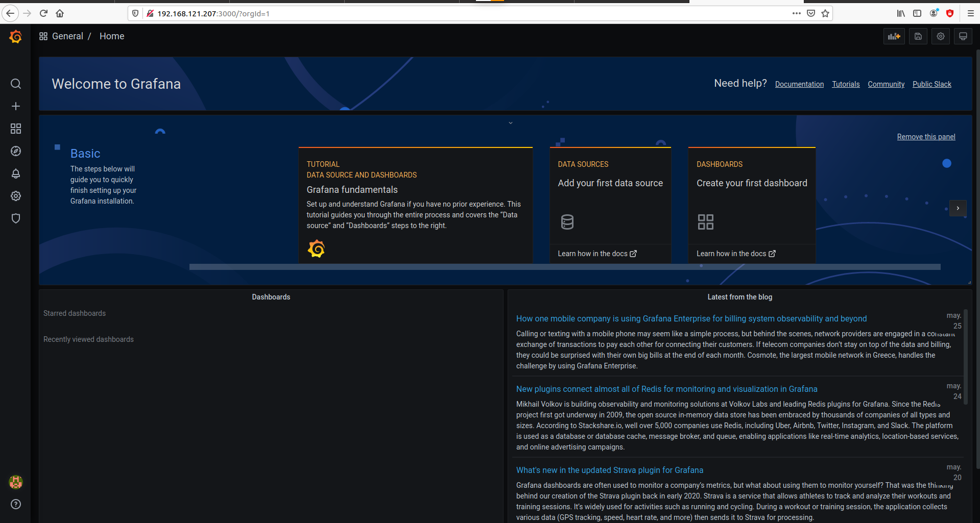Open the Alerting bell icon
The width and height of the screenshot is (980, 523).
[16, 173]
